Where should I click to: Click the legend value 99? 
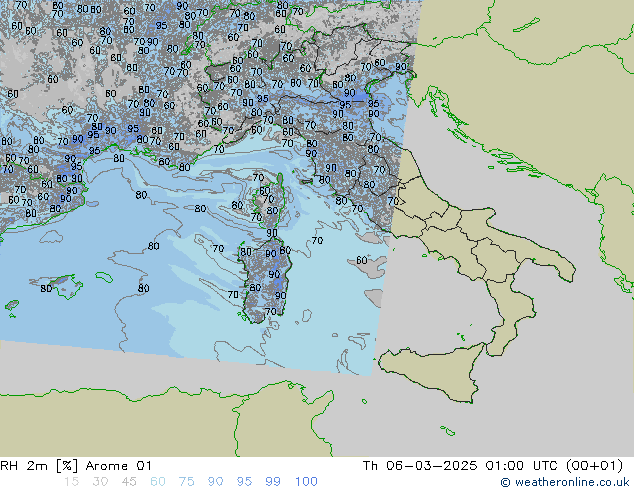273,482
